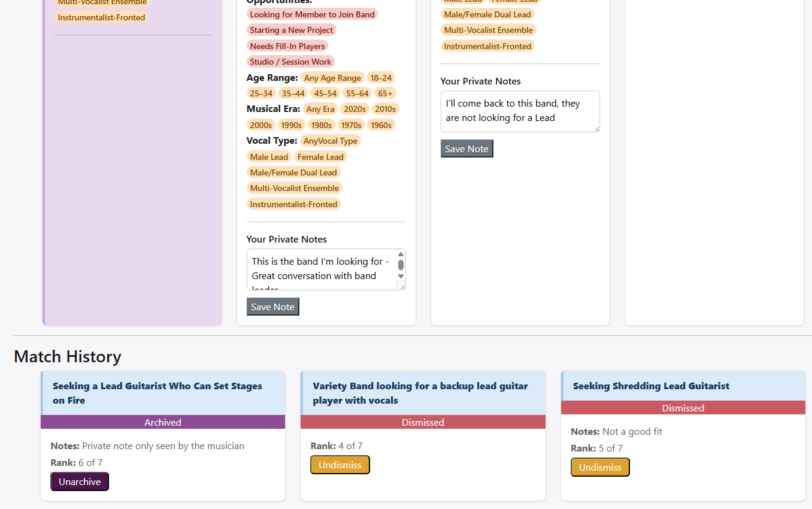812x509 pixels.
Task: Open 'Seeking Shredding Lead Guitarist' title
Action: point(651,386)
